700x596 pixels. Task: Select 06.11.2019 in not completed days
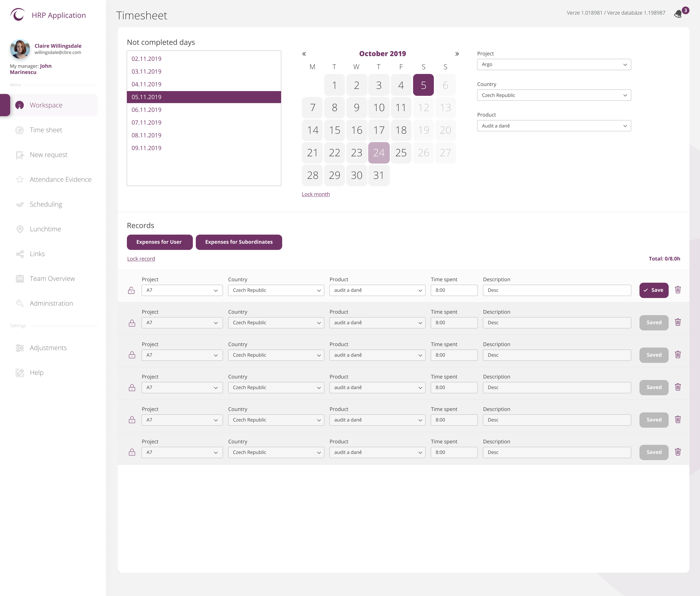204,110
